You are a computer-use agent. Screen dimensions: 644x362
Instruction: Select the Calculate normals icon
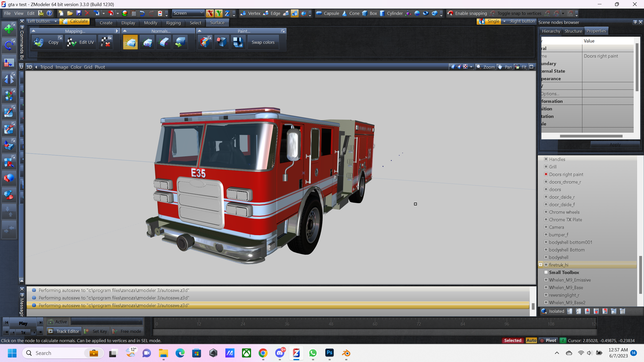(130, 42)
